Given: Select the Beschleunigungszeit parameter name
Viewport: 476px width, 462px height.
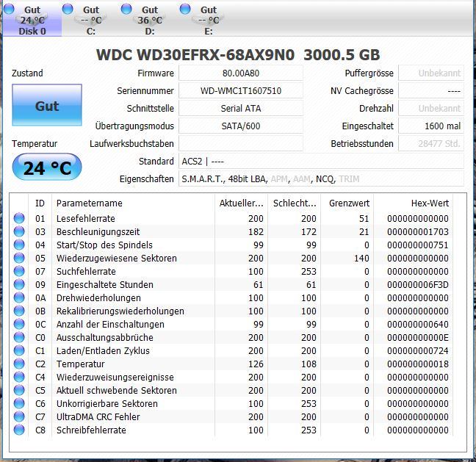Looking at the screenshot, I should (98, 232).
